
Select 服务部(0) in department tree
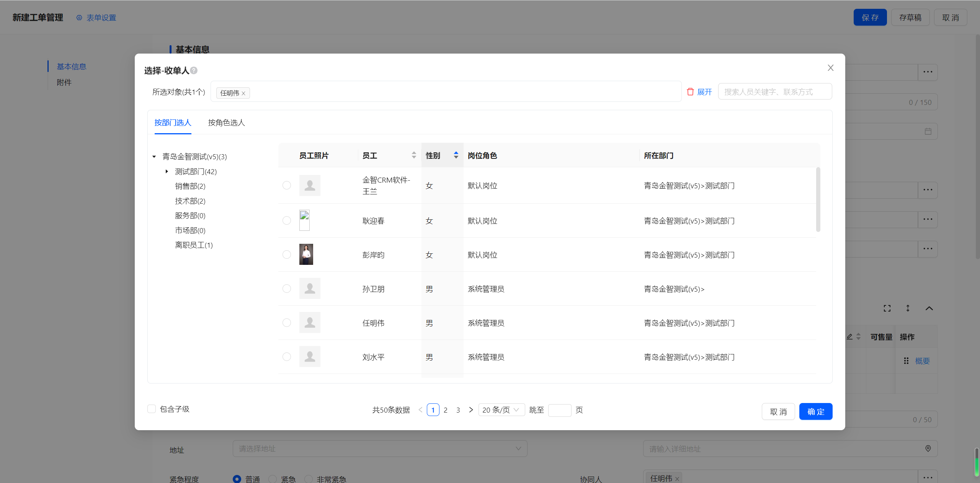click(x=190, y=215)
